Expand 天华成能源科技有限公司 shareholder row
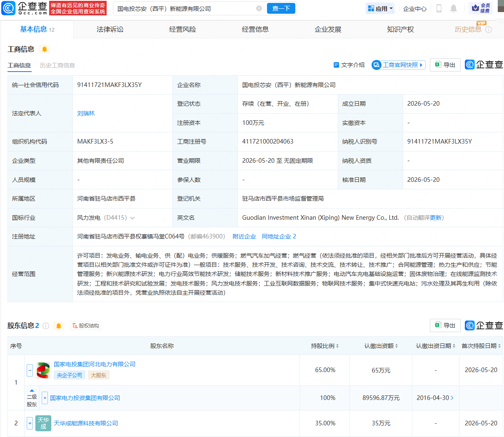 coord(30,423)
